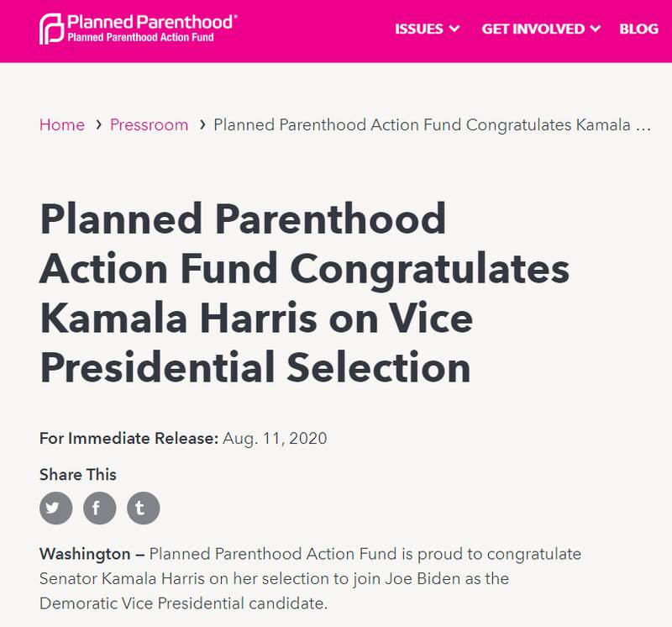Open the ISSUES navigation menu

coord(419,29)
